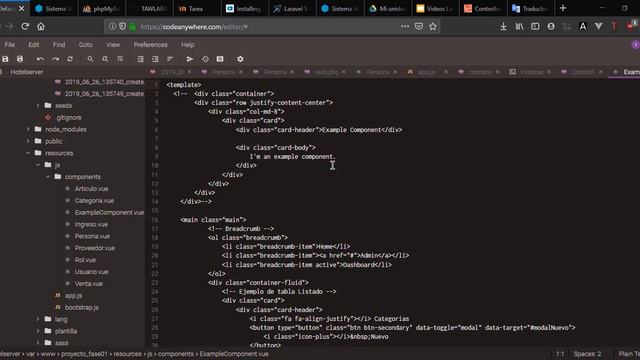Expand the sass folder

coord(38,343)
